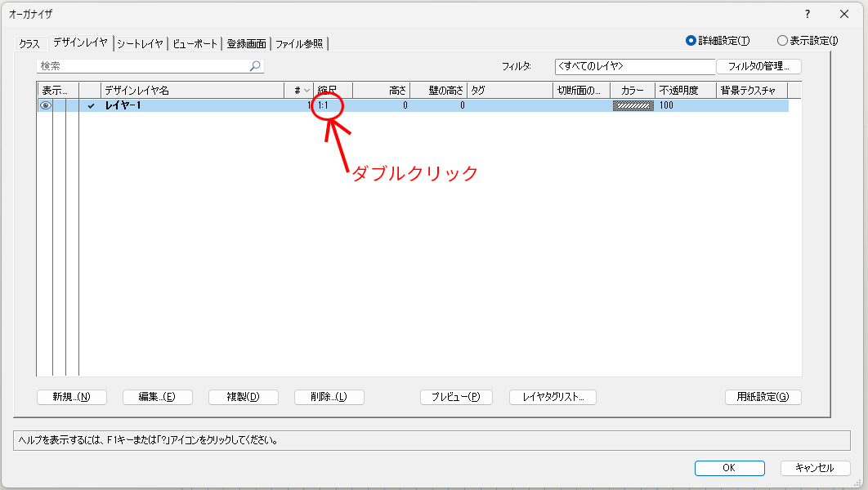
Task: Click the active-layer checkmark beside レイヤー1
Action: point(91,106)
